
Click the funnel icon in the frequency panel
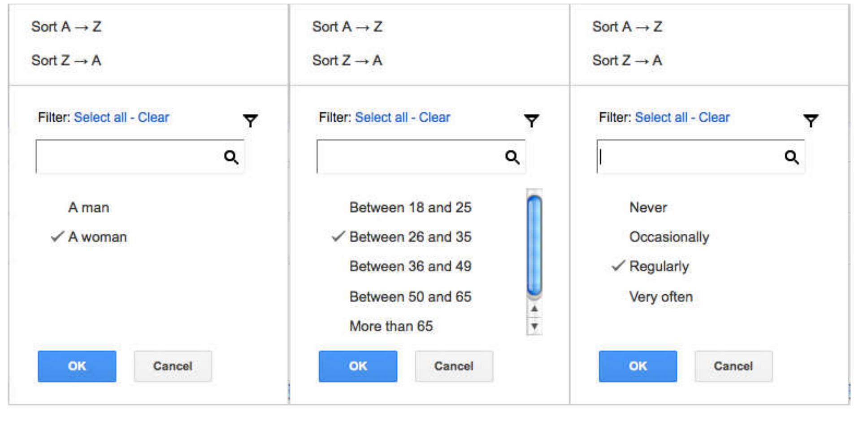(811, 120)
